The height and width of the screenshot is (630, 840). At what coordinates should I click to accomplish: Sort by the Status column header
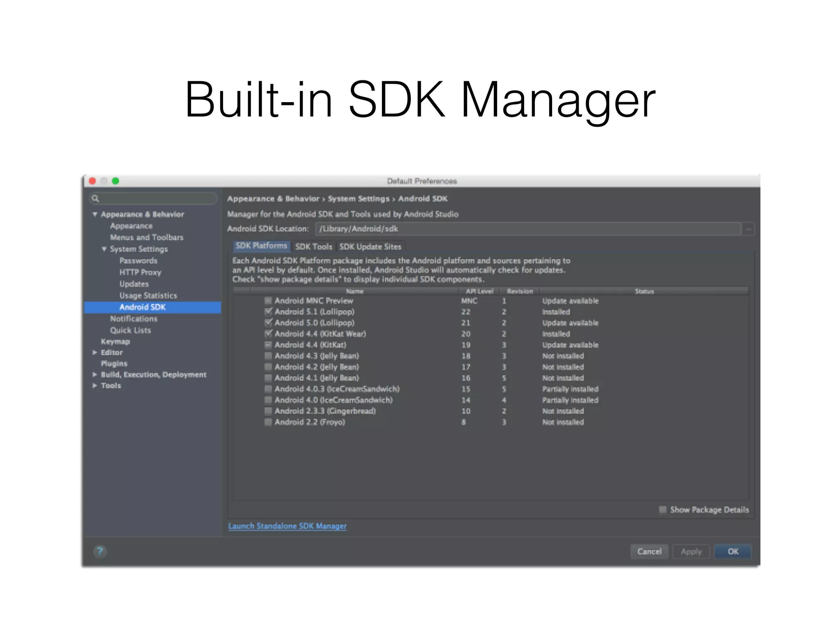[x=644, y=291]
